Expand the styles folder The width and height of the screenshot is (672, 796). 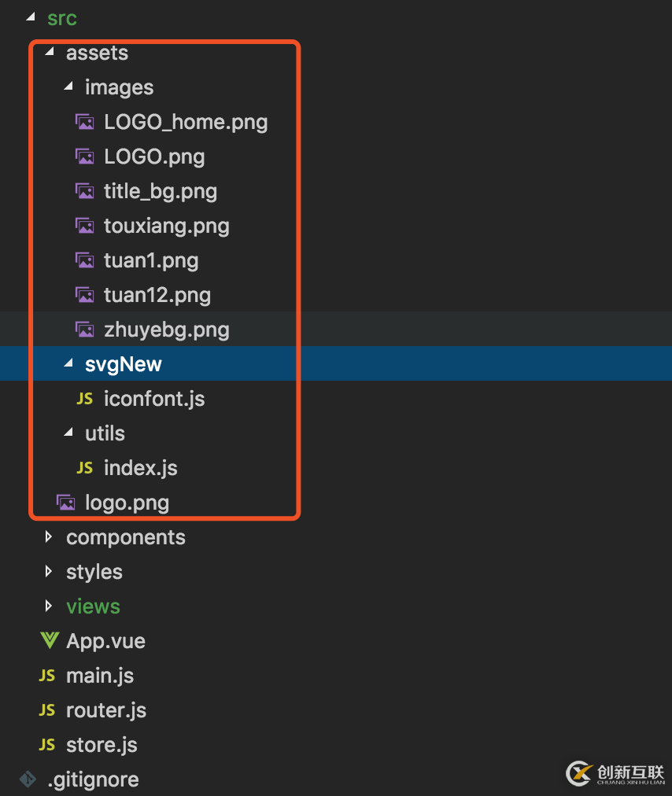point(49,571)
